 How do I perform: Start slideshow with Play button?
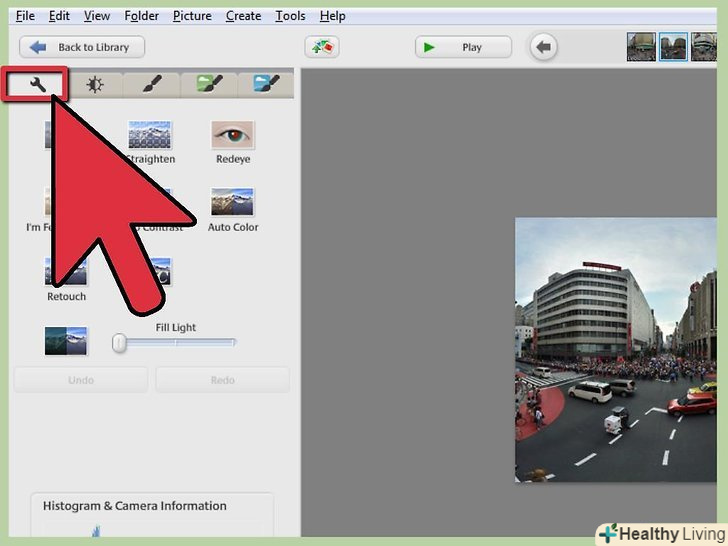point(463,47)
